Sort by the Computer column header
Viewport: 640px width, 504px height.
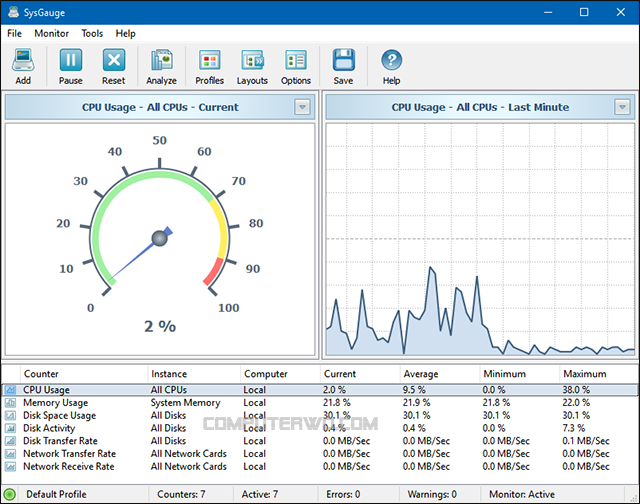point(280,374)
